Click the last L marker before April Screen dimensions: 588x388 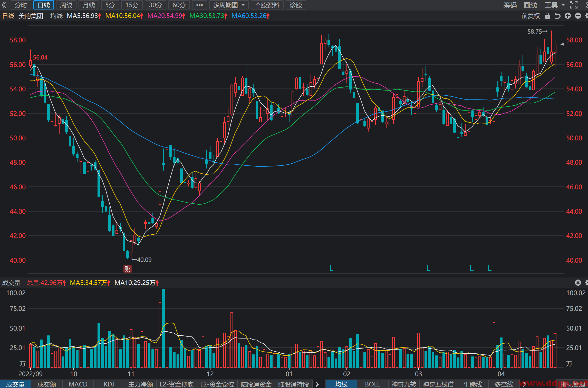pyautogui.click(x=489, y=268)
